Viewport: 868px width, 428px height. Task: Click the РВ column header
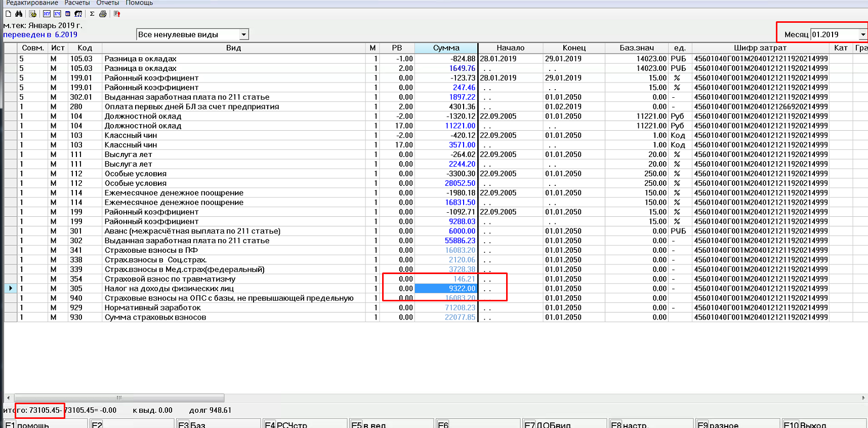click(x=397, y=48)
